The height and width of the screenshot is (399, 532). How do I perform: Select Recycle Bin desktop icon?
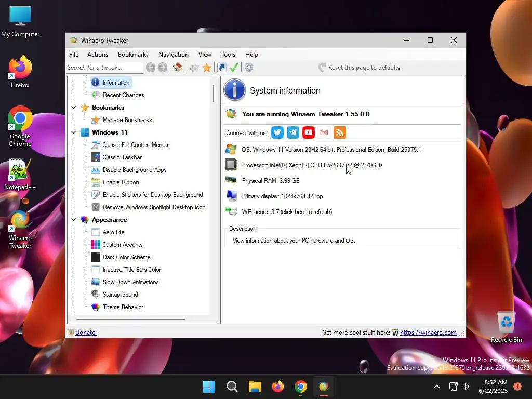[506, 327]
